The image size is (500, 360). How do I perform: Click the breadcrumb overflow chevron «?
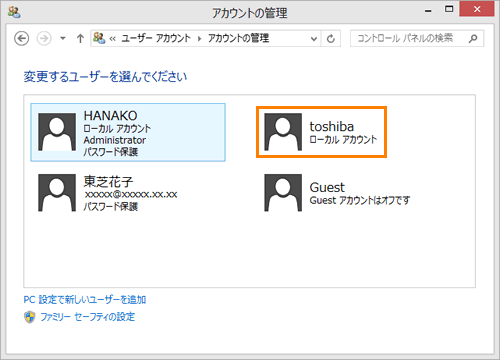(x=112, y=39)
